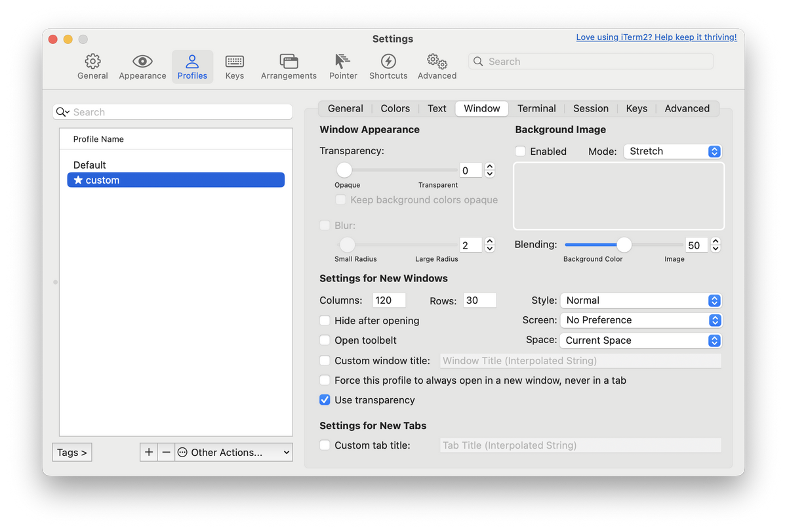This screenshot has width=787, height=532.
Task: Open the Advanced gears icon
Action: coord(437,62)
